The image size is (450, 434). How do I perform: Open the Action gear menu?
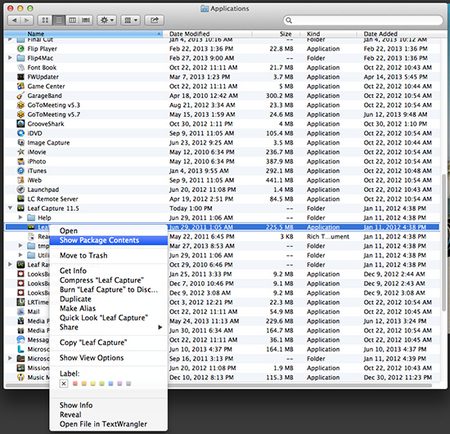tap(107, 20)
